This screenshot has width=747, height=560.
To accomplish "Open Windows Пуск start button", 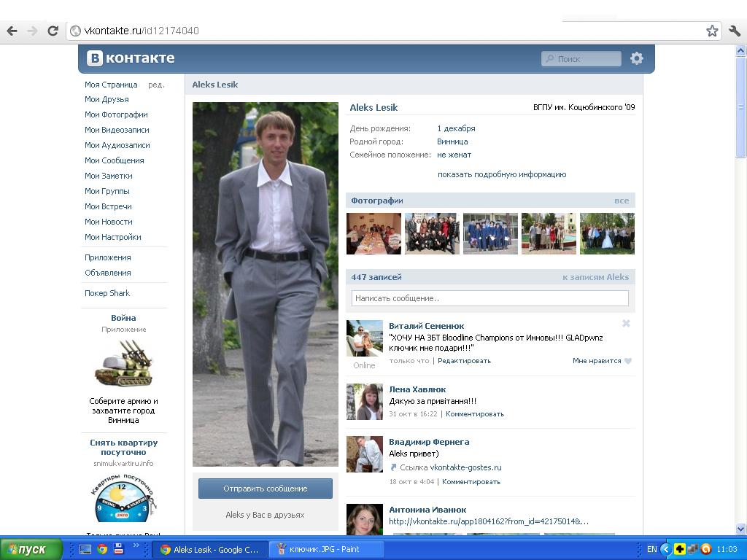I will point(26,549).
